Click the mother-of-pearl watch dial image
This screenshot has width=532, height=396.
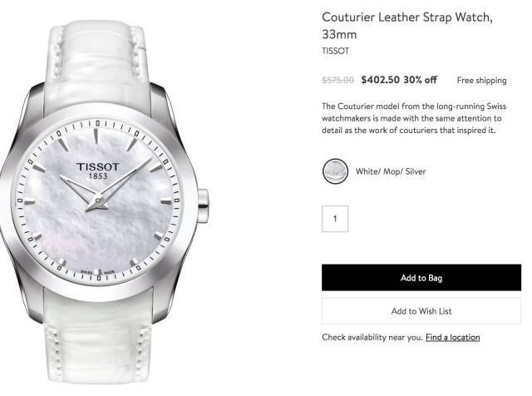click(x=98, y=200)
